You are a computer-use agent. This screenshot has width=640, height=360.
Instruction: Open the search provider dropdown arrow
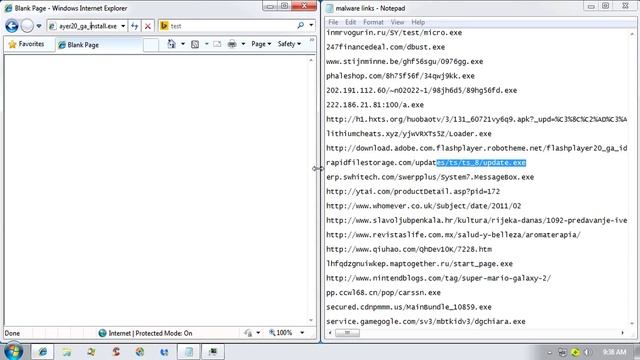pyautogui.click(x=311, y=26)
